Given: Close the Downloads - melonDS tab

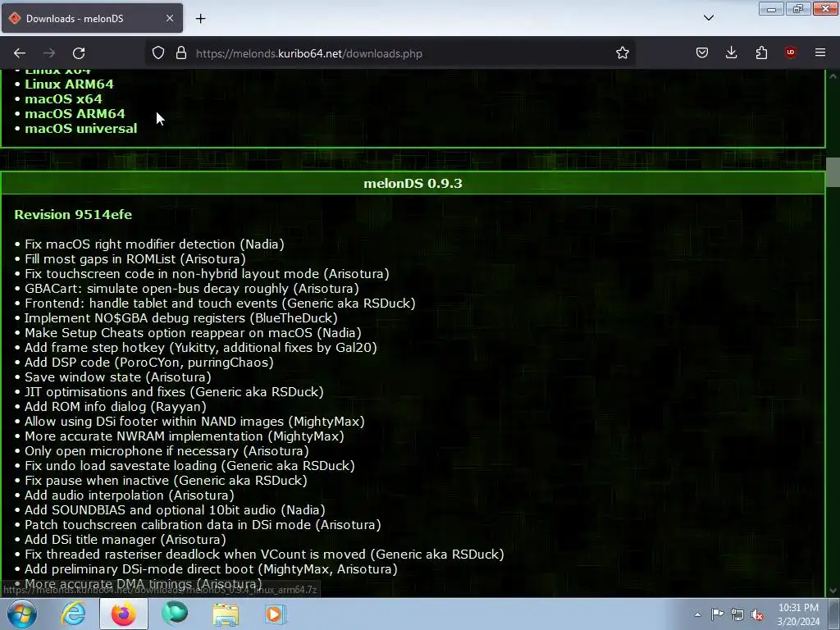Looking at the screenshot, I should coord(169,18).
